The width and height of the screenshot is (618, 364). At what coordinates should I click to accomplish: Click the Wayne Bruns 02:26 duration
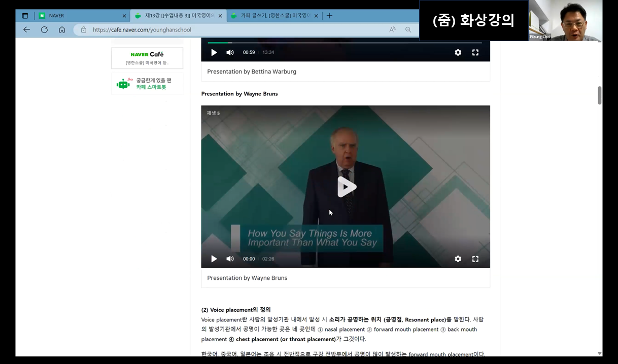coord(268,259)
